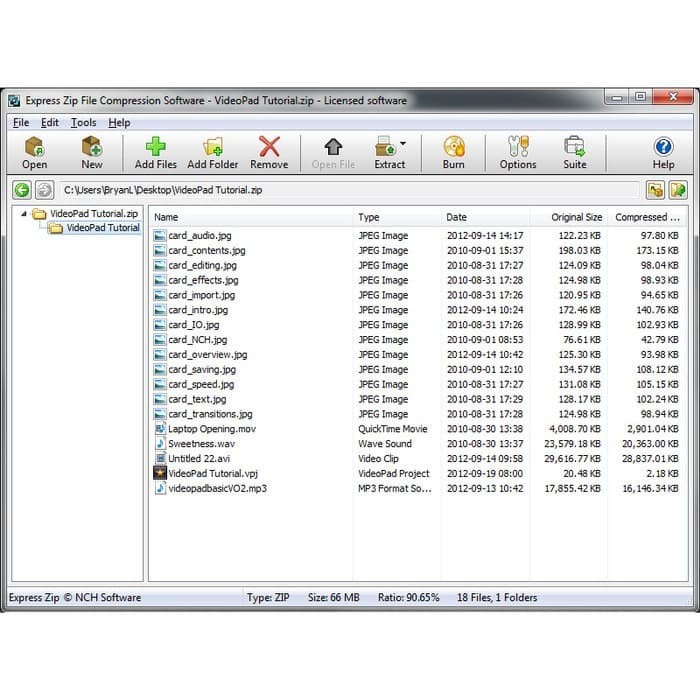Viewport: 700px width, 700px height.
Task: Click the red Remove icon
Action: [x=269, y=147]
